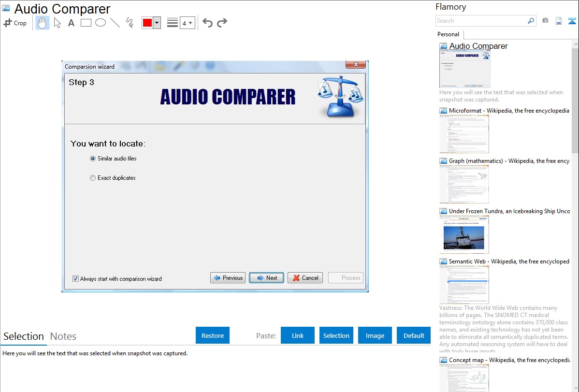Viewport: 579px width, 392px height.
Task: Click the camera snapshot icon
Action: tap(545, 21)
